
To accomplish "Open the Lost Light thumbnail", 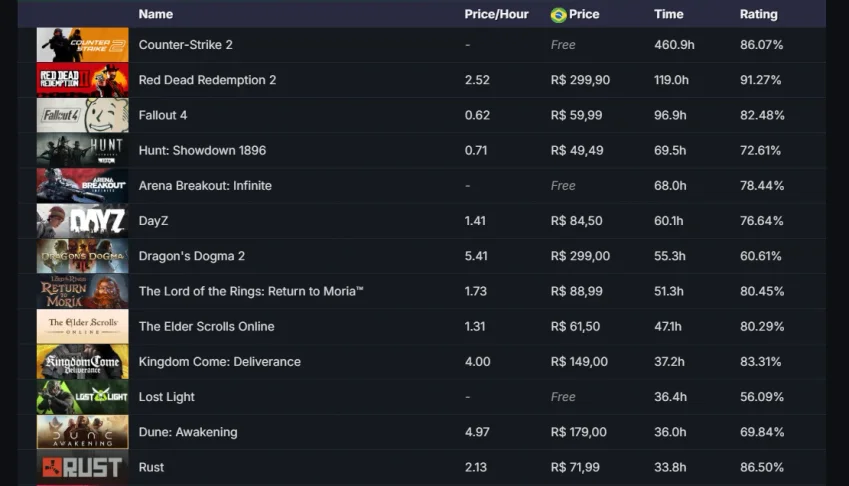I will 83,397.
